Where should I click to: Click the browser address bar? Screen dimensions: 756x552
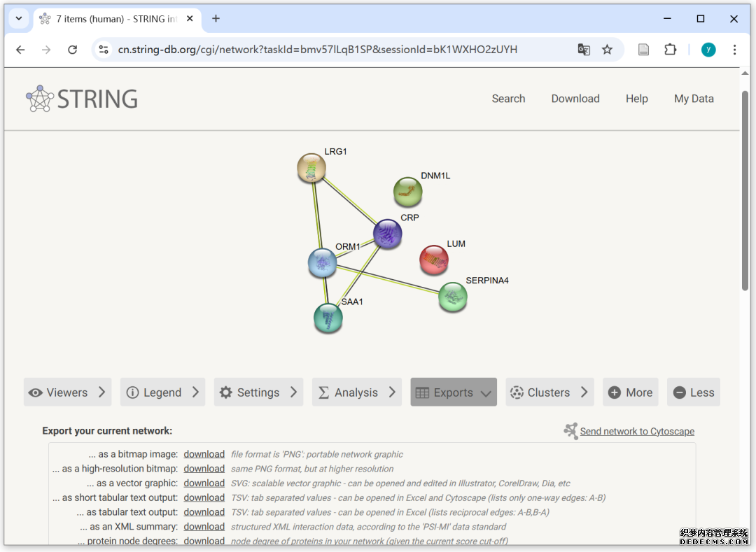[336, 50]
